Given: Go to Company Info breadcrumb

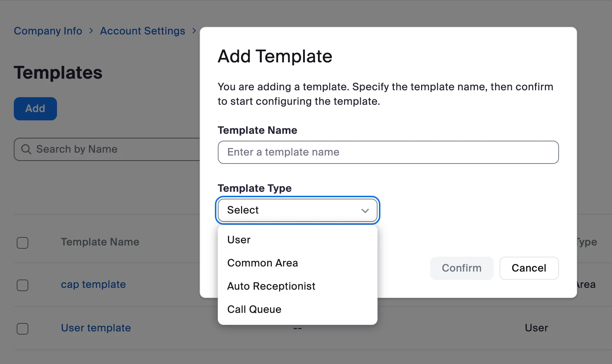Looking at the screenshot, I should 48,31.
